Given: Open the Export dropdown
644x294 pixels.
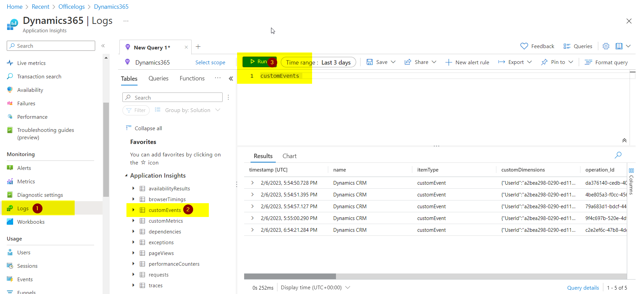Looking at the screenshot, I should click(515, 62).
